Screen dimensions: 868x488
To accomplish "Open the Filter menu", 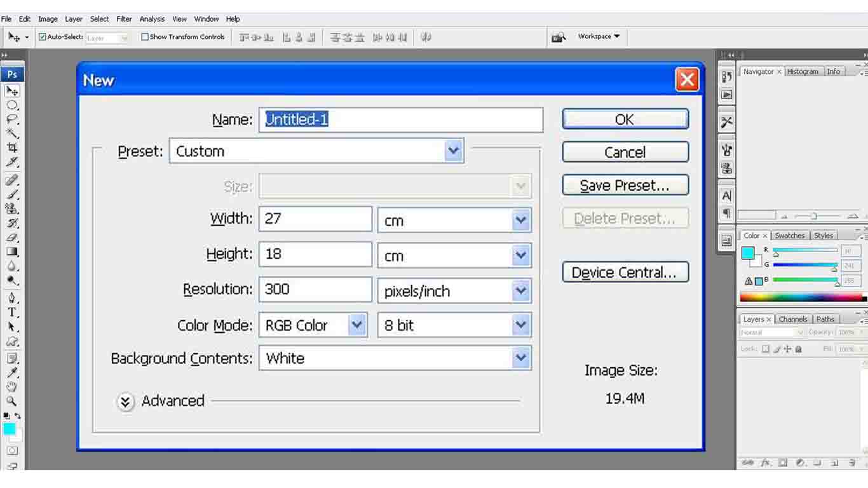I will (x=124, y=19).
